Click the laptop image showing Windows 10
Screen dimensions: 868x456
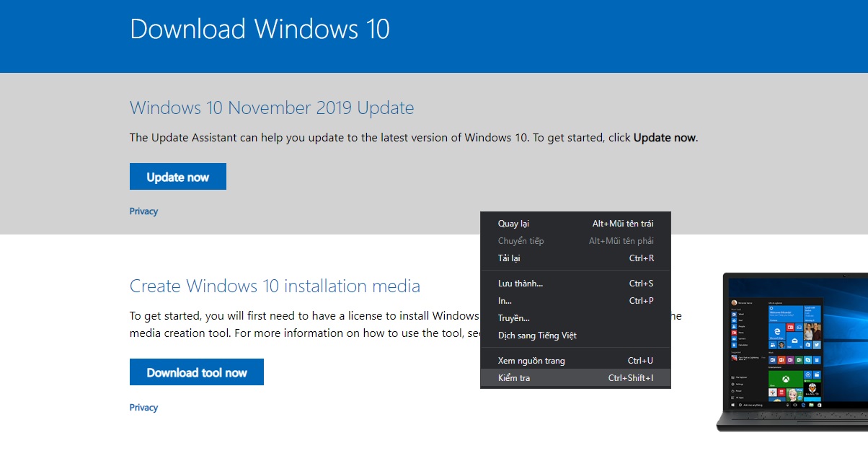(x=792, y=352)
